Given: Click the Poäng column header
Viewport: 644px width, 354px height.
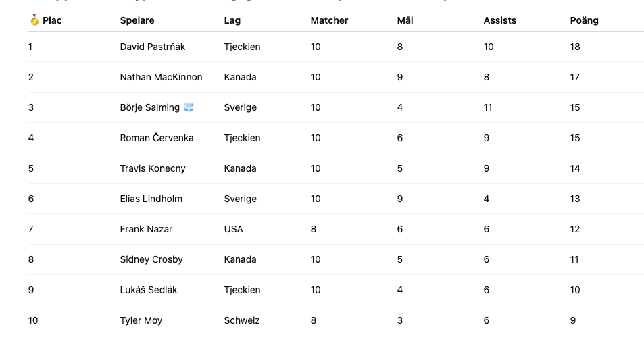Looking at the screenshot, I should (x=584, y=20).
